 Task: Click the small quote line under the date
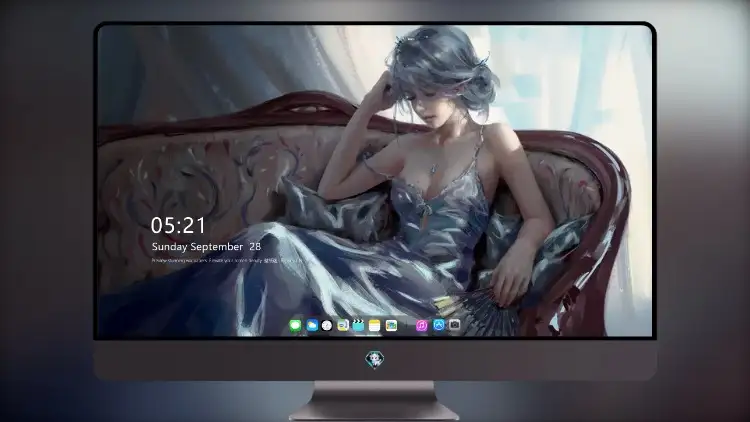click(x=227, y=261)
